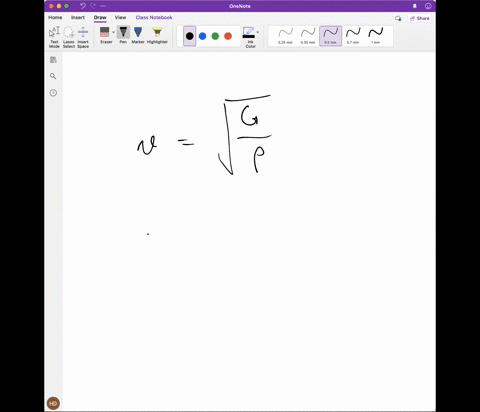
Task: Pick the black ink color
Action: tap(190, 36)
